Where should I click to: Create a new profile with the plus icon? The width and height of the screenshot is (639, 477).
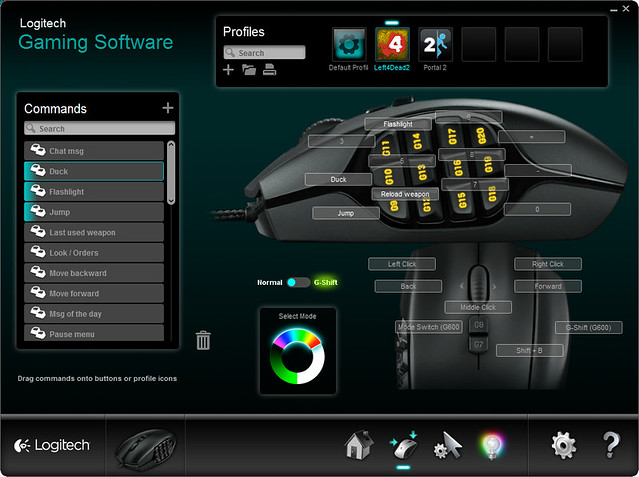click(228, 70)
